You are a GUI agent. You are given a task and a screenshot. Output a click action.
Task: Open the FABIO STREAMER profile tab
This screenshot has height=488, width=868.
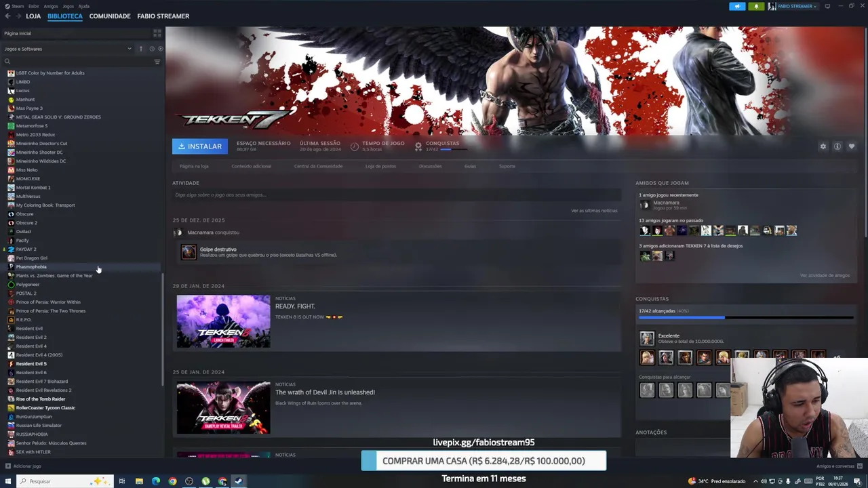click(163, 16)
